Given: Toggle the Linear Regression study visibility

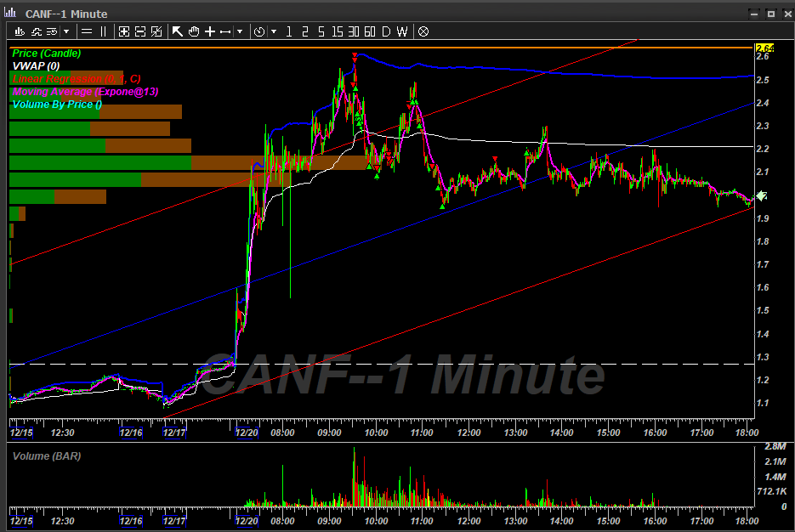Looking at the screenshot, I should point(66,78).
